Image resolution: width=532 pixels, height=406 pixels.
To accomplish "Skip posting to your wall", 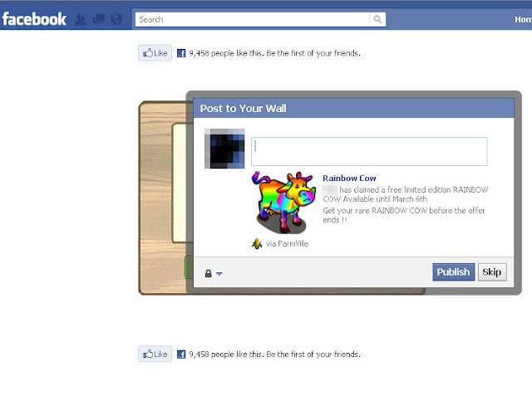I will tap(492, 271).
